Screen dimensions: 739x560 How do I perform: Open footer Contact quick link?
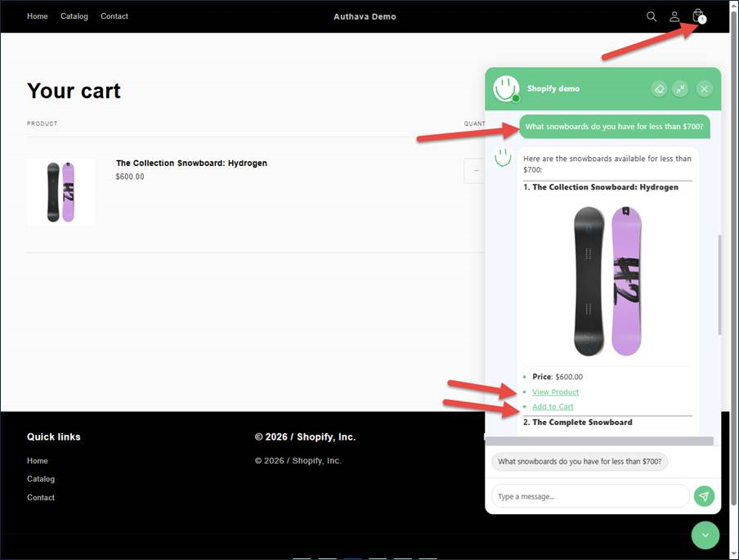pos(41,497)
